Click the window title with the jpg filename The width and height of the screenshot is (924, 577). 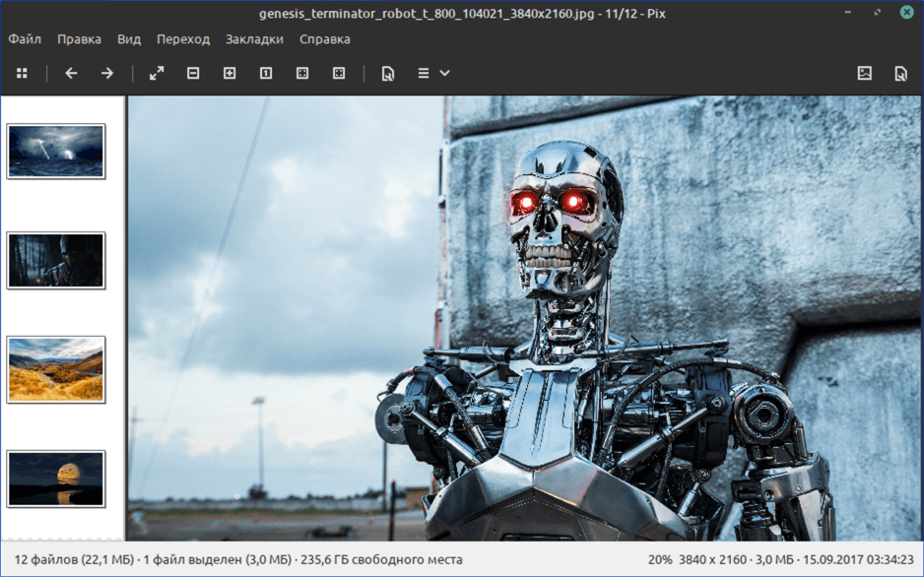tap(462, 14)
